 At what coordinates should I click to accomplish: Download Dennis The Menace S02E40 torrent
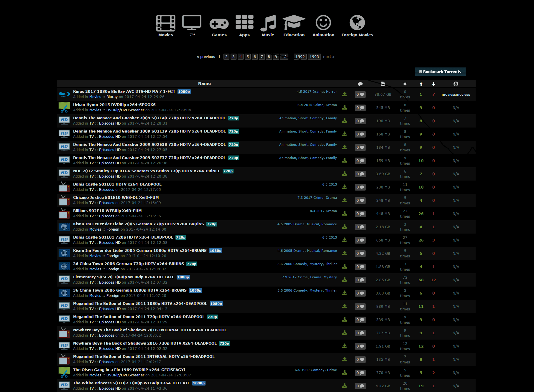click(345, 121)
